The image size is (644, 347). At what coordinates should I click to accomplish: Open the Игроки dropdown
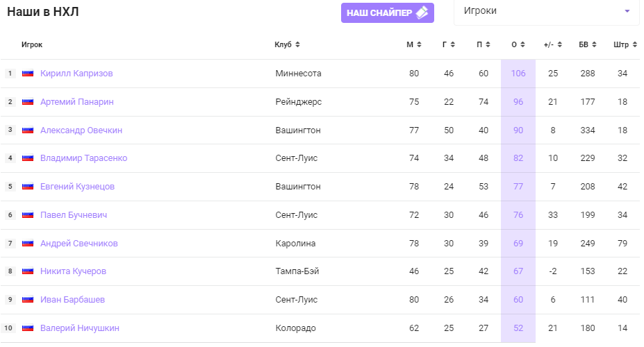pyautogui.click(x=546, y=11)
